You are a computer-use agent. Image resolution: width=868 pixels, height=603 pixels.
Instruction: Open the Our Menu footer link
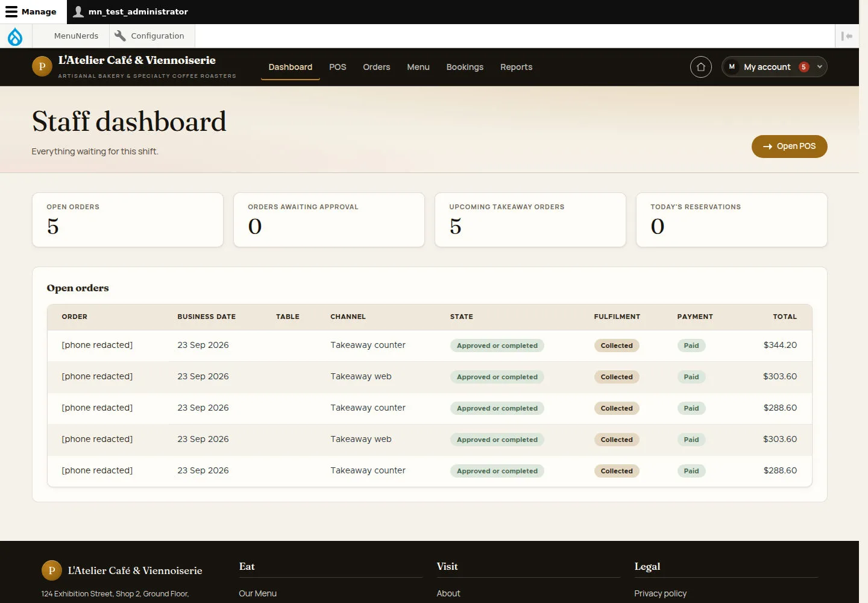coord(258,593)
